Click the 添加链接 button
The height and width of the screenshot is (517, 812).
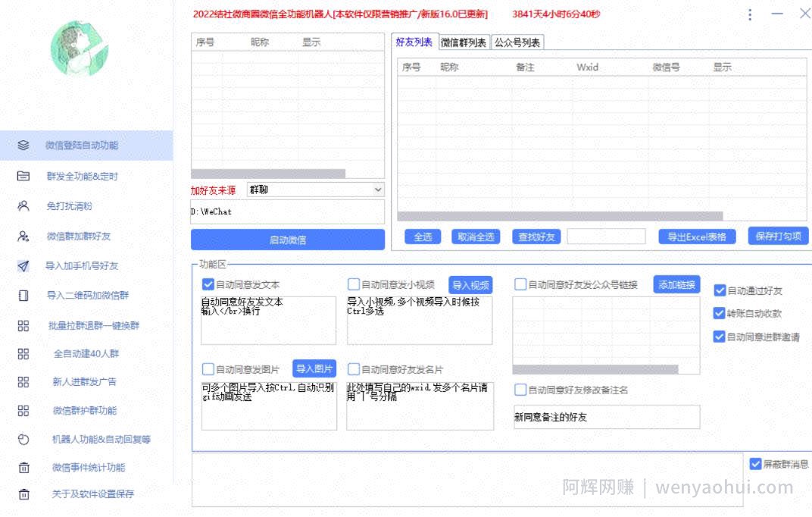[x=676, y=284]
